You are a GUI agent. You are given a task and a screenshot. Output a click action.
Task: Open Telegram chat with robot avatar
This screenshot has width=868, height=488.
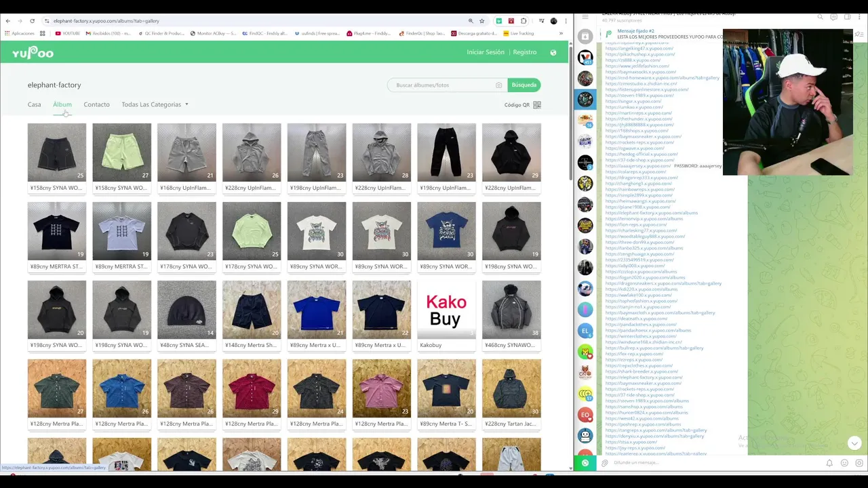(585, 436)
